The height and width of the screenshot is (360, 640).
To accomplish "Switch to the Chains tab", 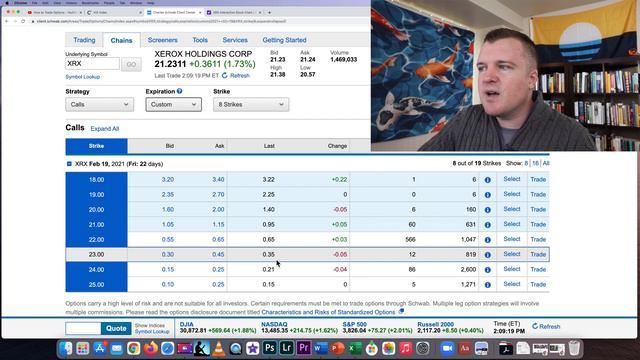I will pyautogui.click(x=121, y=40).
